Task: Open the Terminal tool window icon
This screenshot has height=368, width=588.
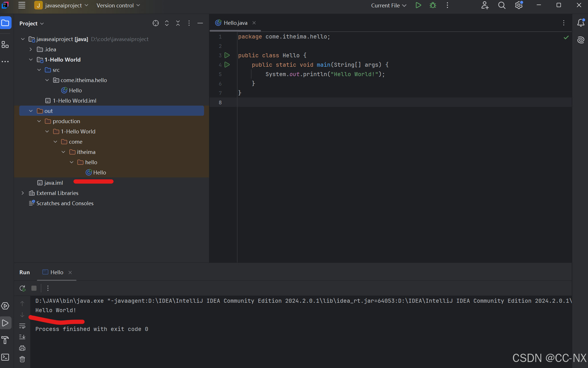Action: pyautogui.click(x=5, y=357)
